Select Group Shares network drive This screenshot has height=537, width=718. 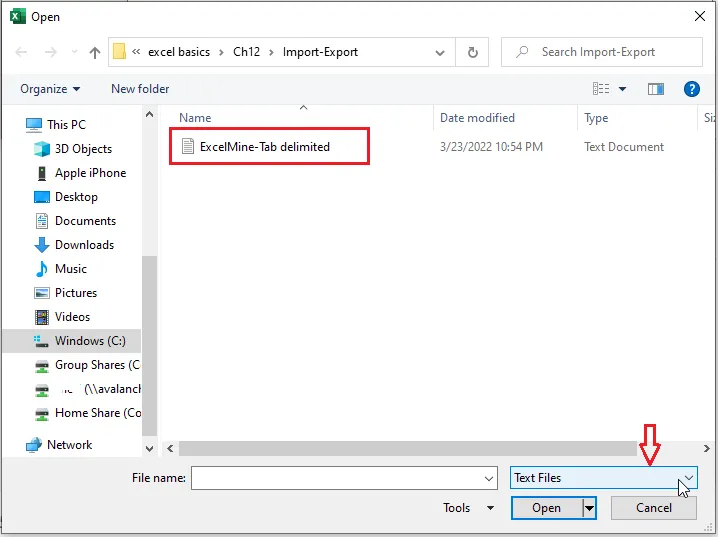pyautogui.click(x=87, y=365)
